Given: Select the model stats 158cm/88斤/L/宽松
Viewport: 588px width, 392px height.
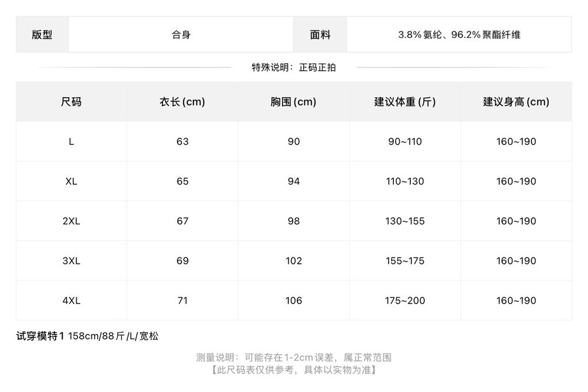Looking at the screenshot, I should [x=113, y=336].
